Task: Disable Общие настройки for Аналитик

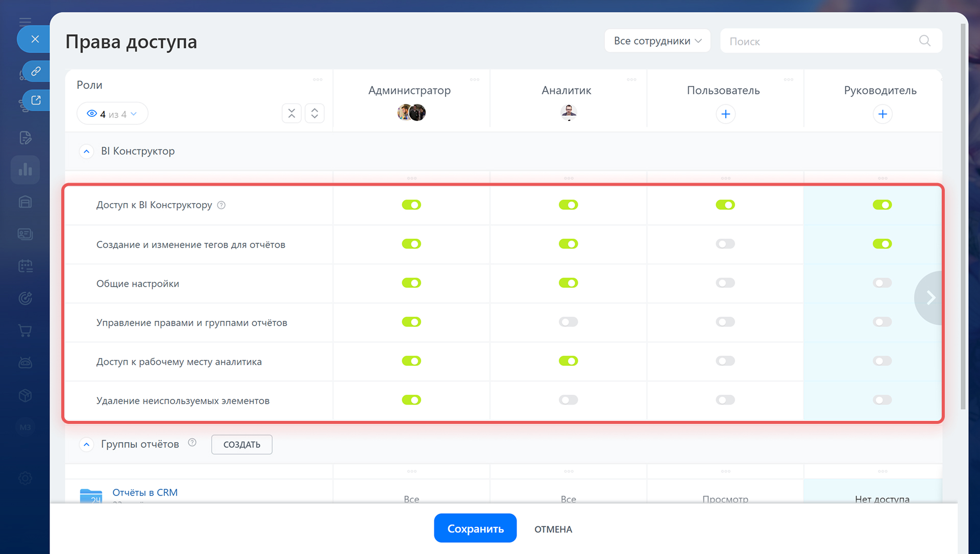Action: pos(568,283)
